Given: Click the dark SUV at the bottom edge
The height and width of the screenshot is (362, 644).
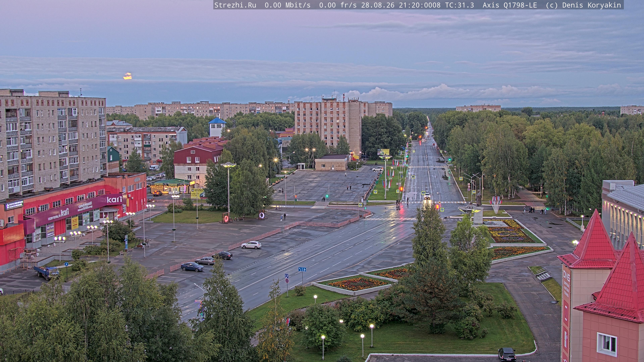Looking at the screenshot, I should tap(507, 355).
